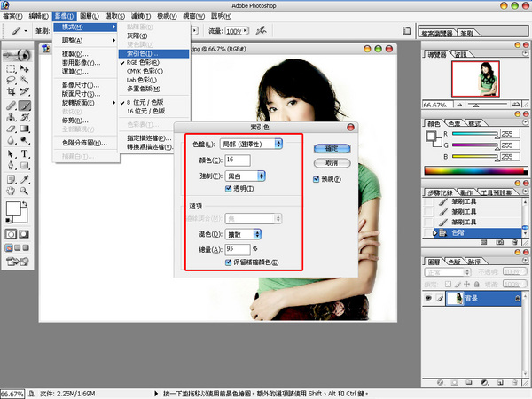Screen dimensions: 532x399
Task: Select the Notes tool
Action: [11, 179]
